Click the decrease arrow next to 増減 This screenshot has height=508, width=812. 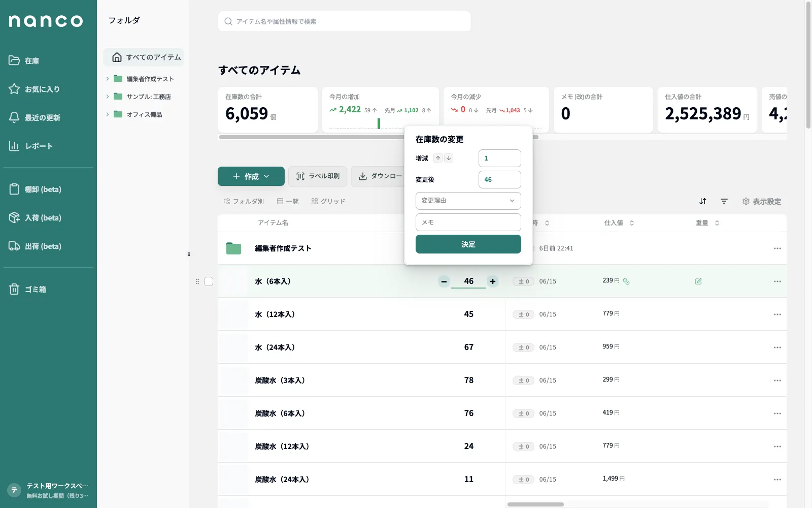pyautogui.click(x=449, y=158)
